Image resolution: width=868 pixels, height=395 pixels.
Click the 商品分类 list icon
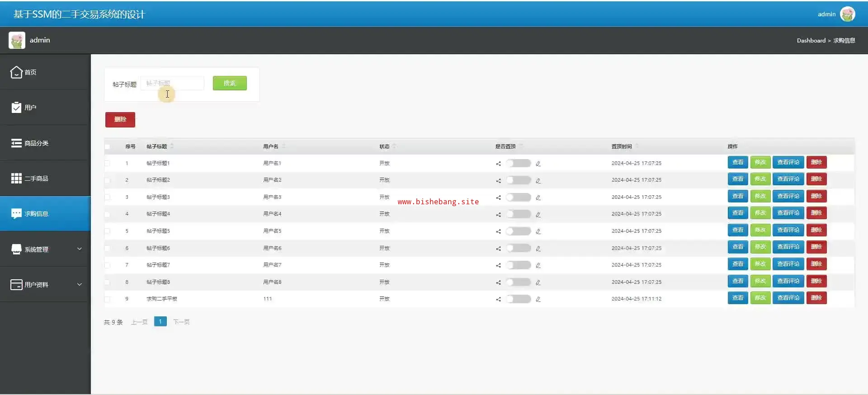coord(16,143)
